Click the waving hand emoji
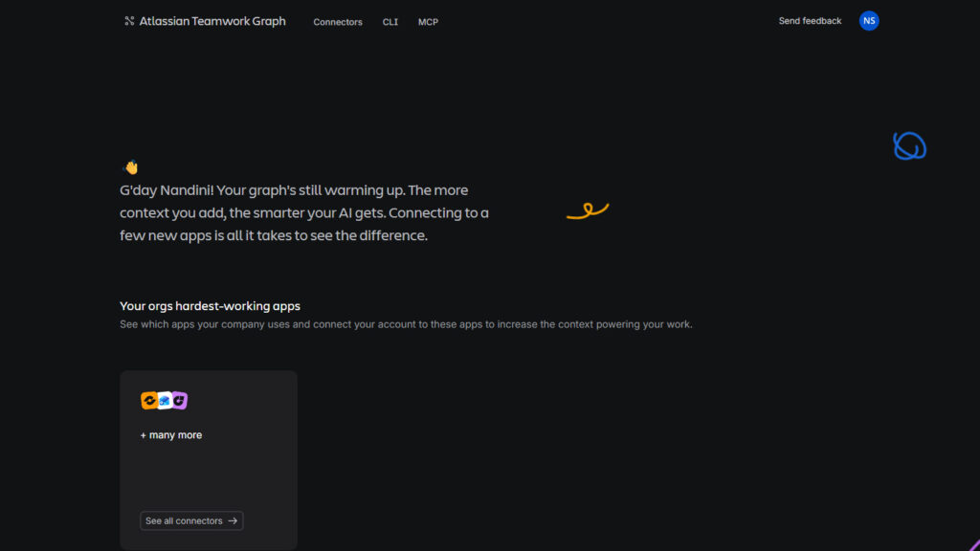Viewport: 980px width, 551px height. 130,166
